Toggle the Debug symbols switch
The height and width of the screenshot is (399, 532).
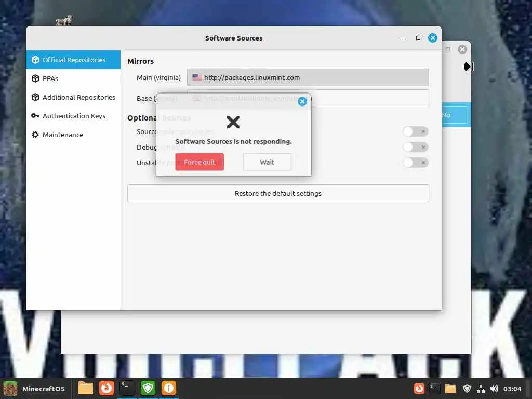[415, 147]
